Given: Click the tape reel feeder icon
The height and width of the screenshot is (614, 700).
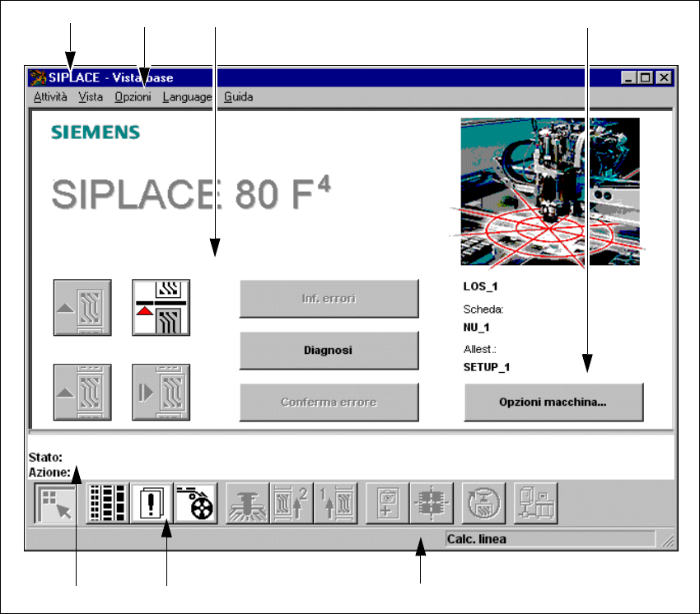Looking at the screenshot, I should pyautogui.click(x=195, y=504).
